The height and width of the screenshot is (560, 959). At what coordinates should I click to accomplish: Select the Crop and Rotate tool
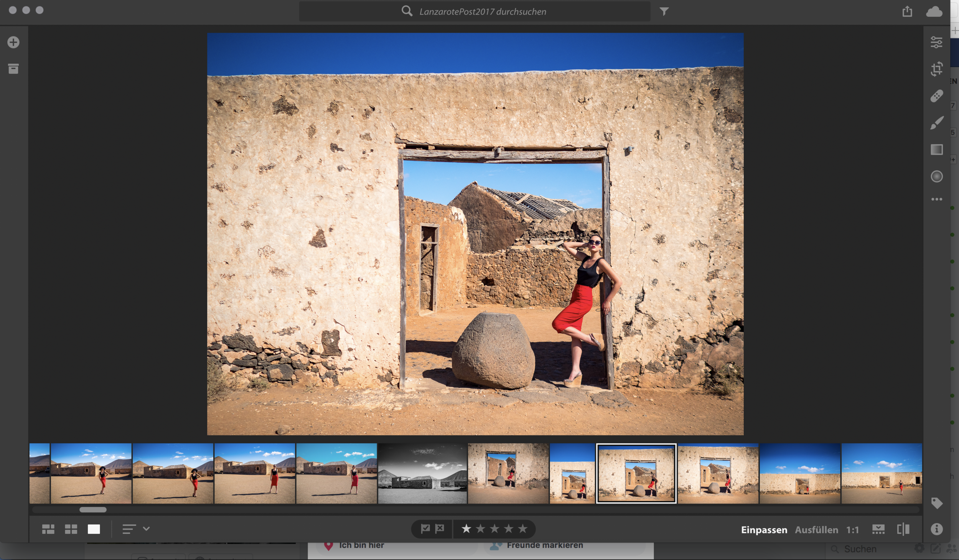(x=936, y=69)
